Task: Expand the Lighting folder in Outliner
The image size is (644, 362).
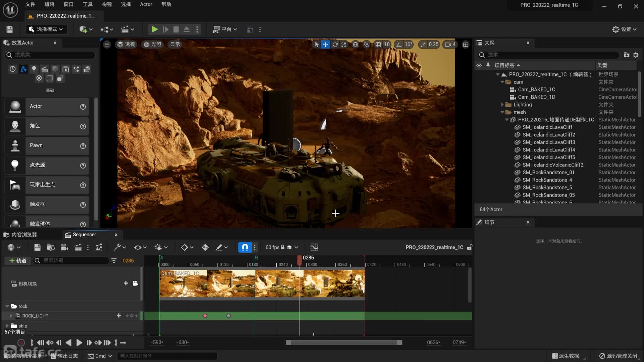Action: pyautogui.click(x=502, y=105)
